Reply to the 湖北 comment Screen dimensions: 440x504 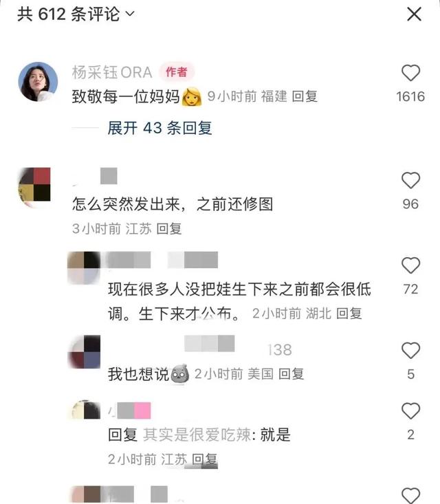coord(349,314)
